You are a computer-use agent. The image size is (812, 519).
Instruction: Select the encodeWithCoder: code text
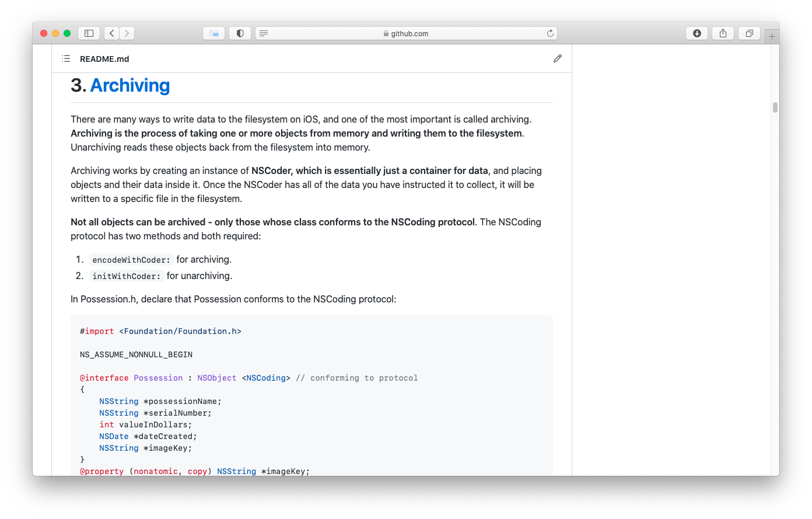131,260
